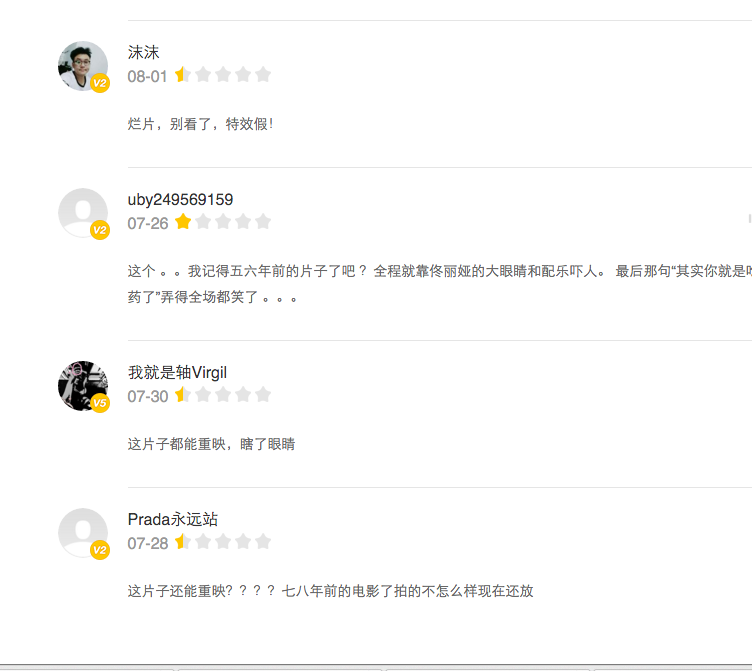Image resolution: width=752 pixels, height=671 pixels.
Task: Click the V5 badge on Virgil's avatar
Action: coord(100,404)
